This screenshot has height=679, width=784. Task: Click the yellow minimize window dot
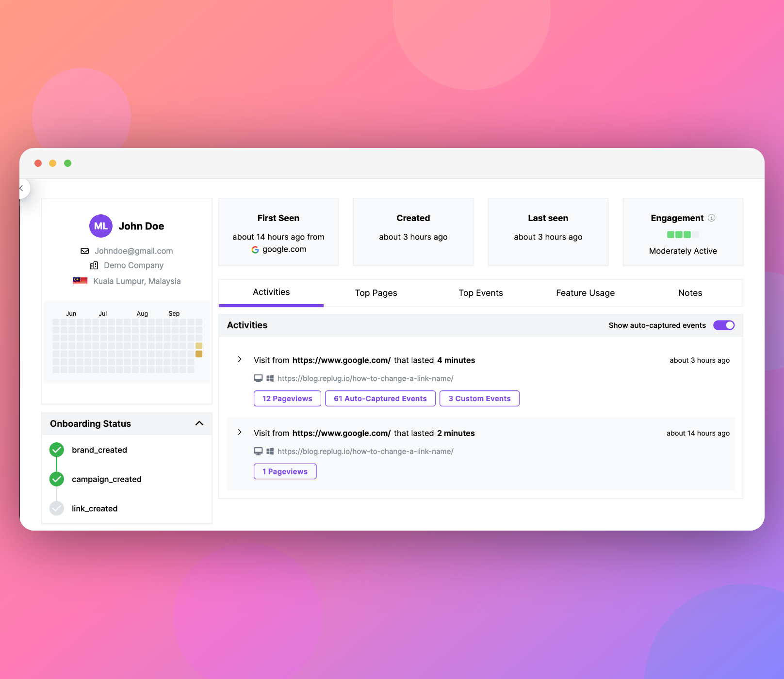53,163
